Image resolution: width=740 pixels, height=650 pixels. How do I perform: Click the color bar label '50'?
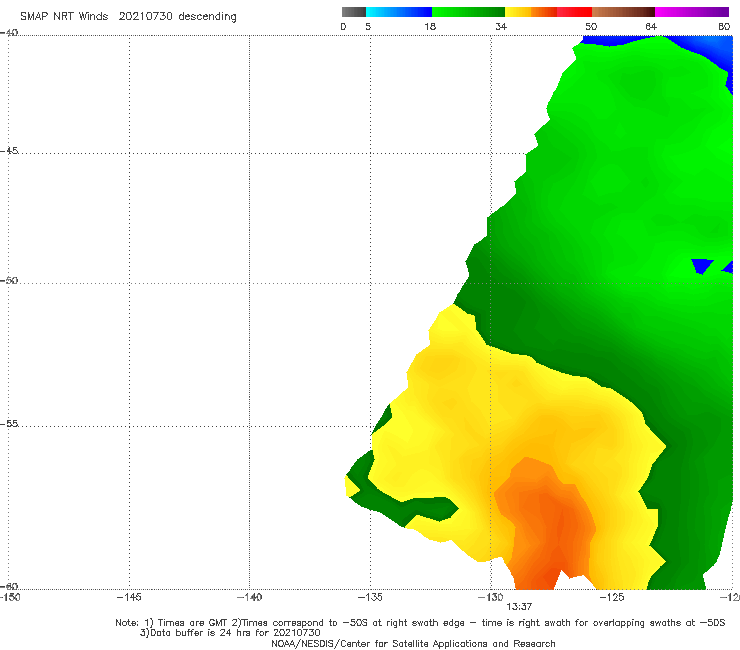click(x=591, y=27)
